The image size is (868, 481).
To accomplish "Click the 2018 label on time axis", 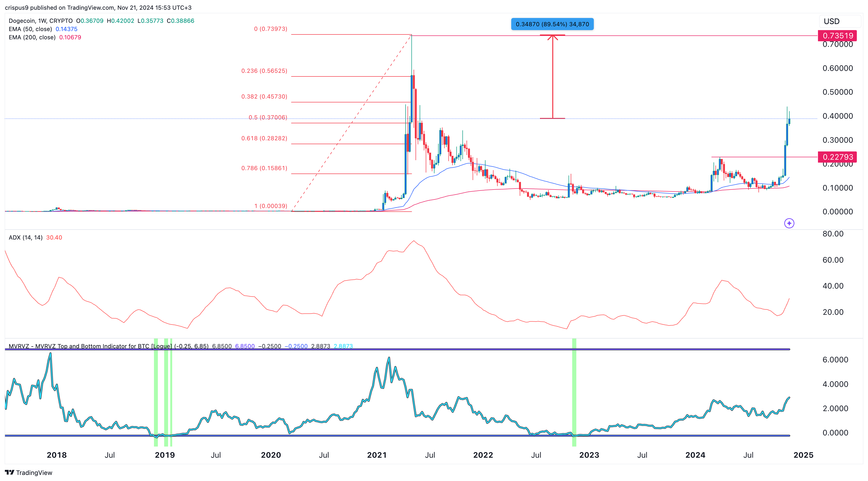I will click(x=57, y=455).
